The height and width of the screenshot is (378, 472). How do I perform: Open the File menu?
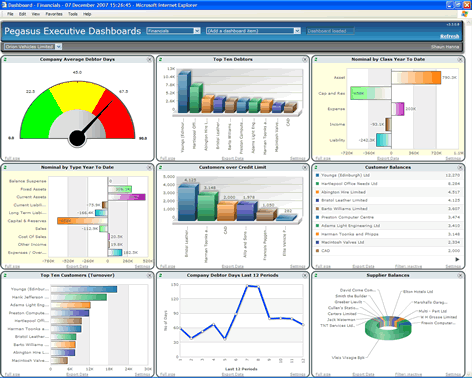pos(10,14)
